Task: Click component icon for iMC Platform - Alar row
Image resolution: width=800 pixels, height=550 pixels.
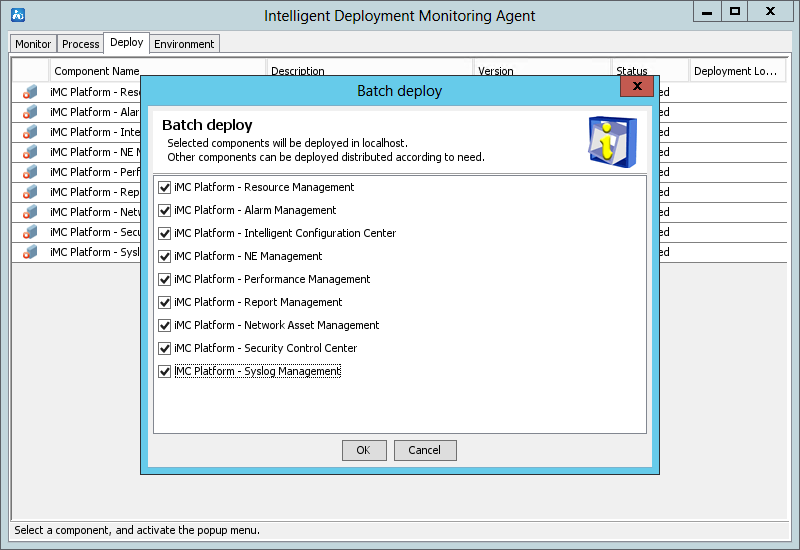Action: pos(30,112)
